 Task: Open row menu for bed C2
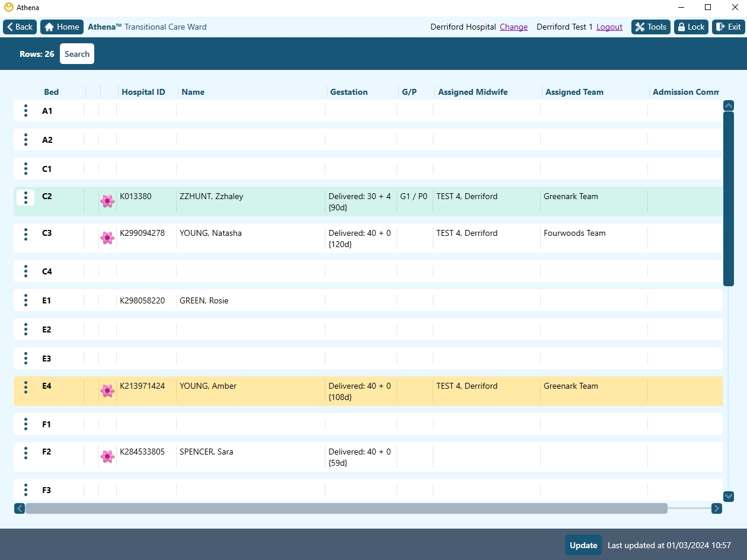pyautogui.click(x=25, y=197)
